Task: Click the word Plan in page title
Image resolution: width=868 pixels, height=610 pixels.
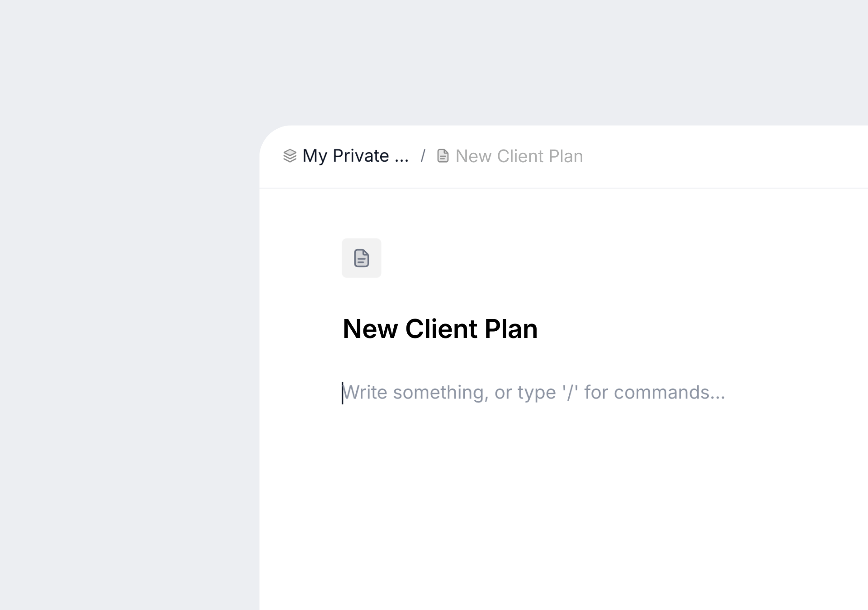Action: pos(511,329)
